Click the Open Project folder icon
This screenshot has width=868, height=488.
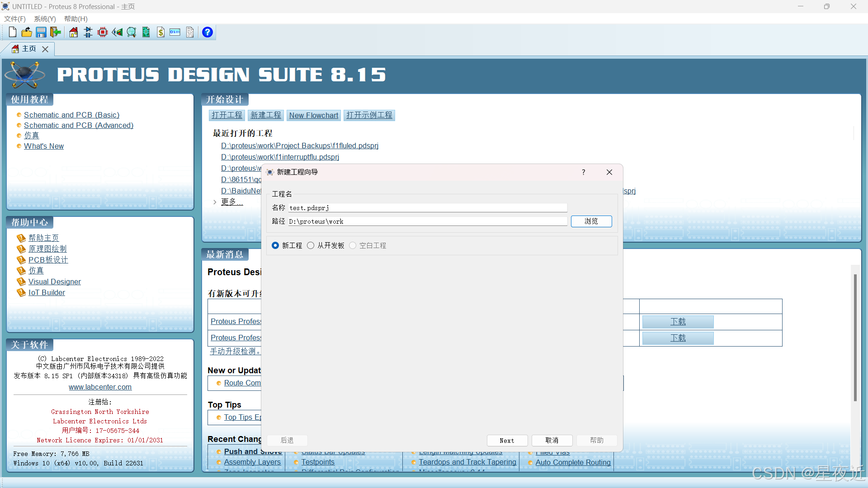(x=27, y=32)
